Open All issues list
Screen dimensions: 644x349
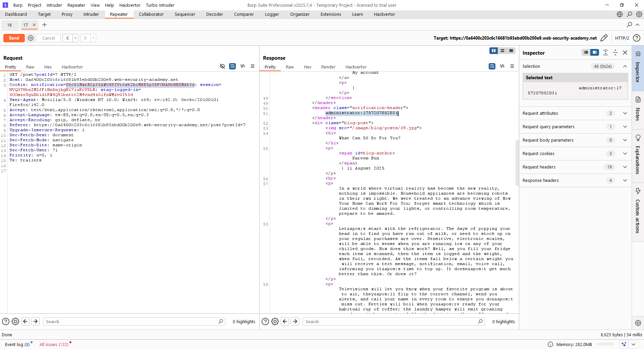pyautogui.click(x=54, y=344)
